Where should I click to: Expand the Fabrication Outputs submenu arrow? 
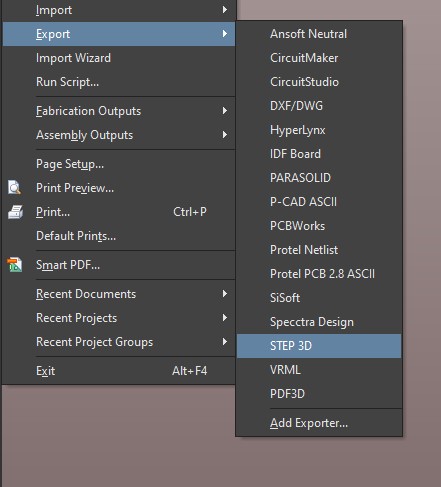[225, 111]
